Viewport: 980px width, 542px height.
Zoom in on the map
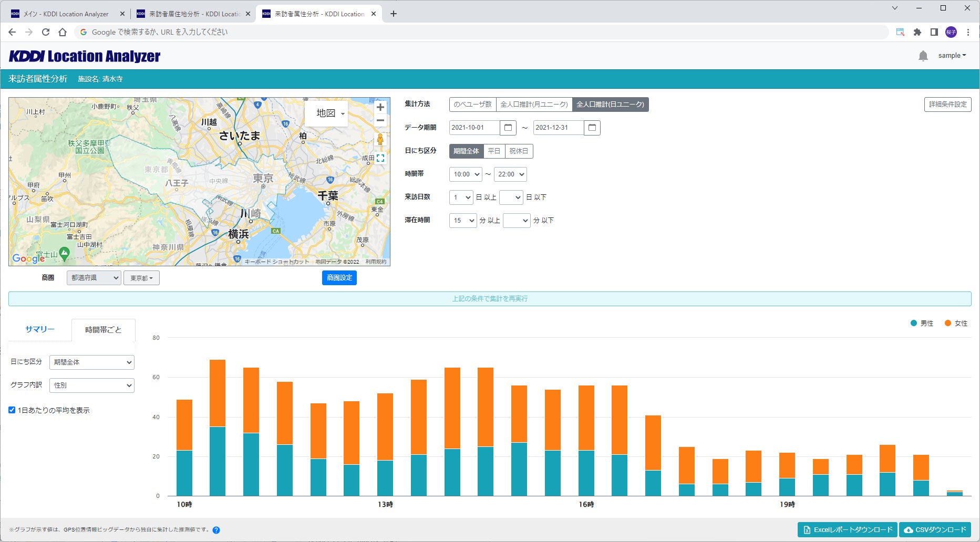(x=380, y=107)
